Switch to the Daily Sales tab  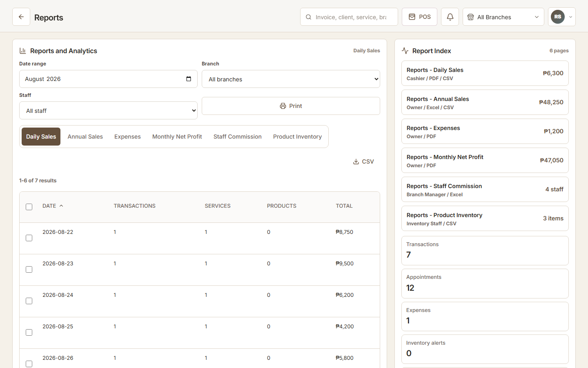[41, 137]
